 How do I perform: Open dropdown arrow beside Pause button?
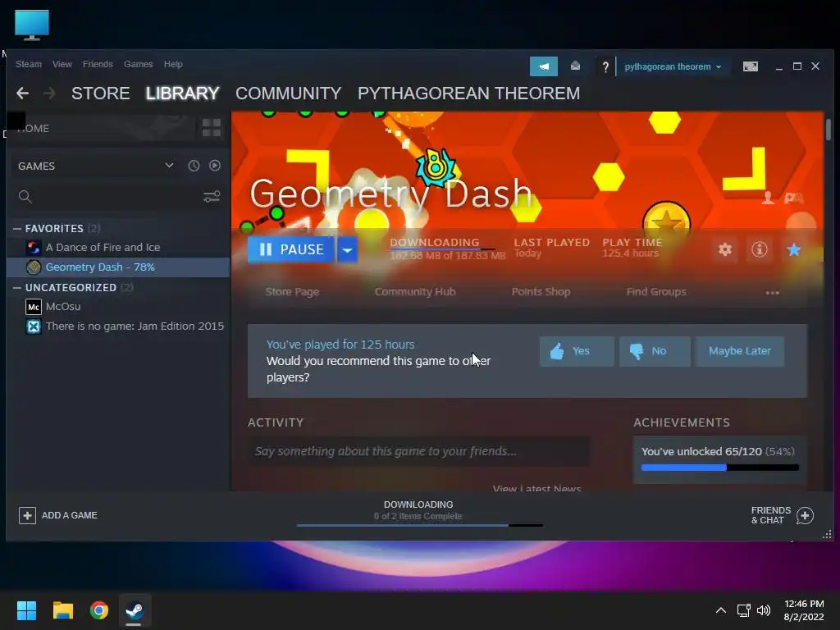[347, 249]
